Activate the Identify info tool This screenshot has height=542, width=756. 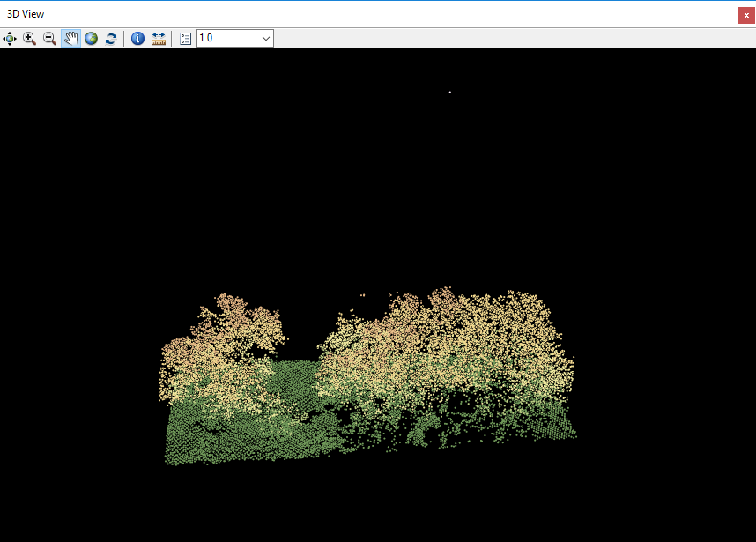pos(137,39)
